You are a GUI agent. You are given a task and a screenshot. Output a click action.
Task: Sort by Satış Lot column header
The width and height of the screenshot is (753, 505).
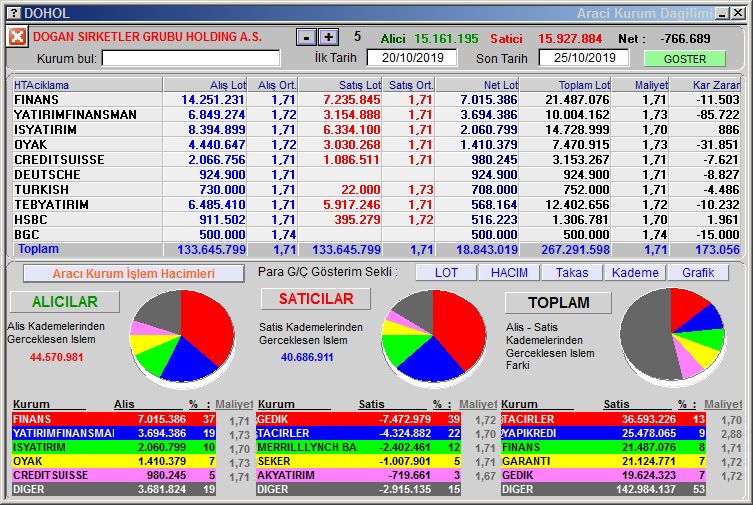pos(340,85)
